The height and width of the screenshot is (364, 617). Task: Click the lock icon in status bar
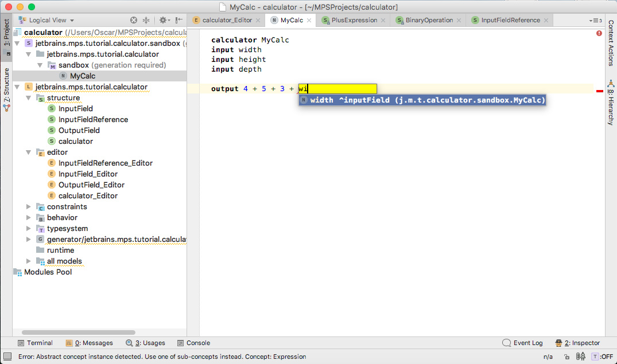[x=566, y=357]
